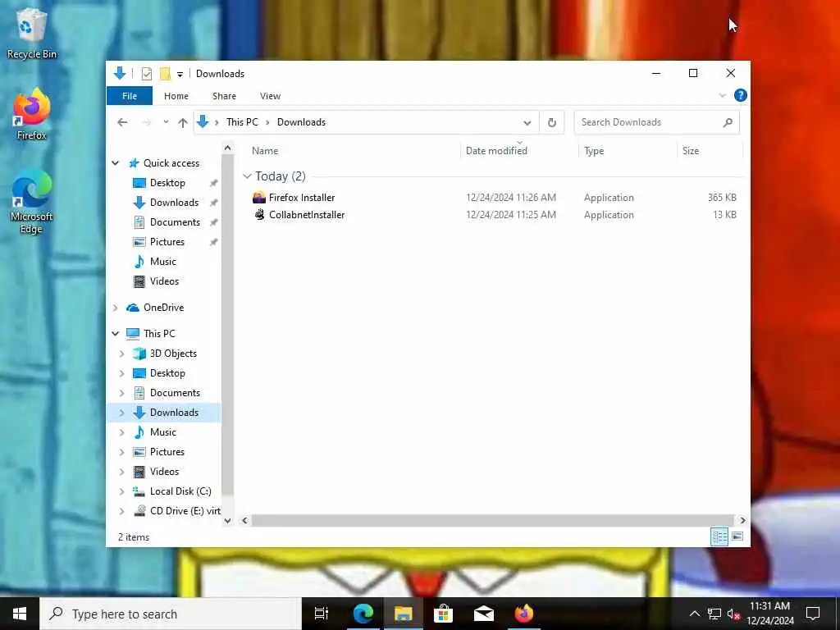Sort by the Type column header

628,151
